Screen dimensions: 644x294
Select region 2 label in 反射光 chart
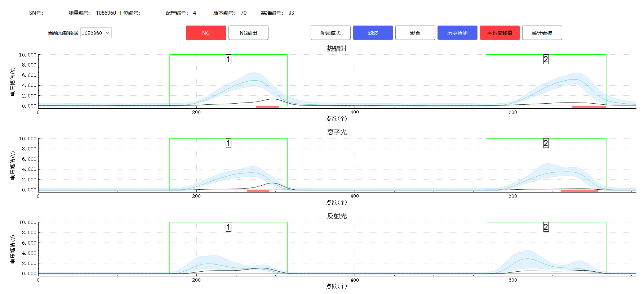click(546, 227)
